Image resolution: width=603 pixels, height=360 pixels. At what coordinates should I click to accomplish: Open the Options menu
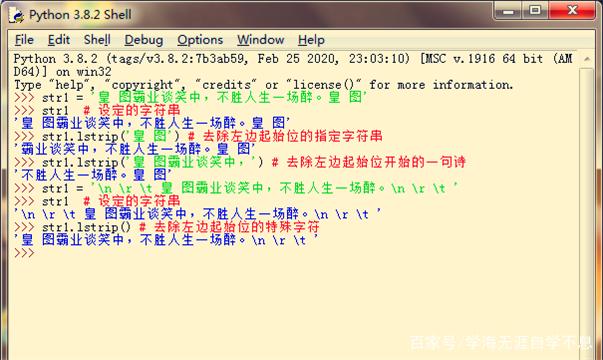200,40
